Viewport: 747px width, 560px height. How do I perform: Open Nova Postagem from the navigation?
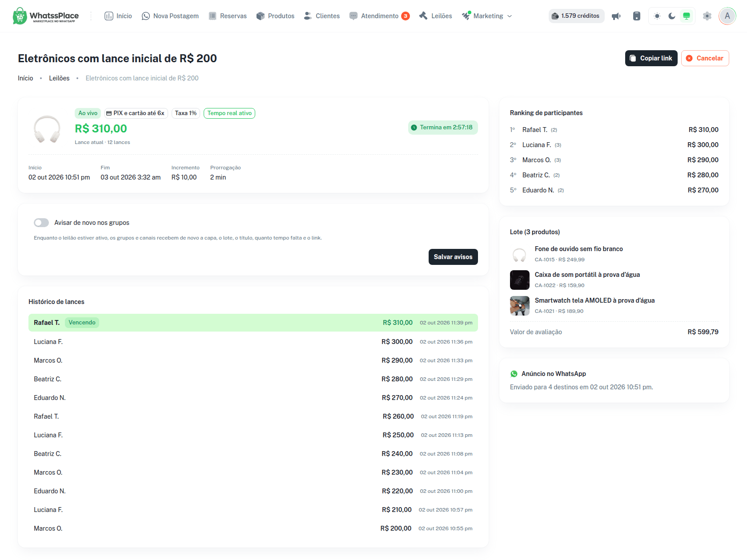170,16
